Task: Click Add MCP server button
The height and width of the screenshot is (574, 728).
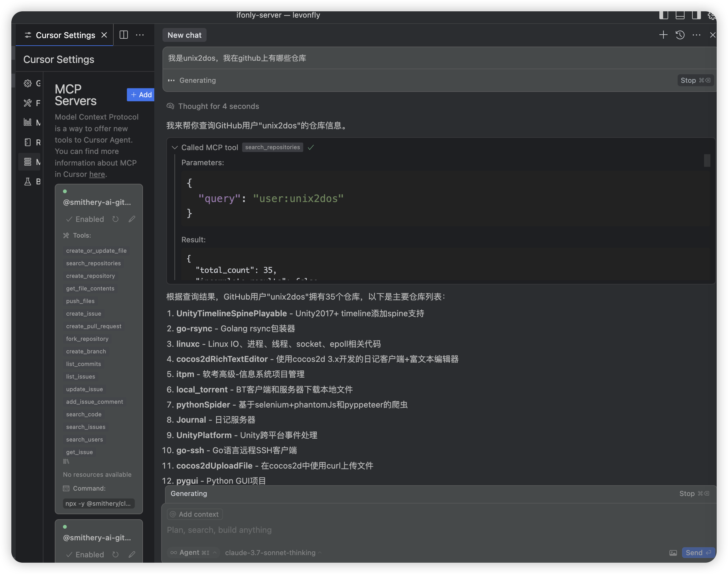Action: [140, 95]
